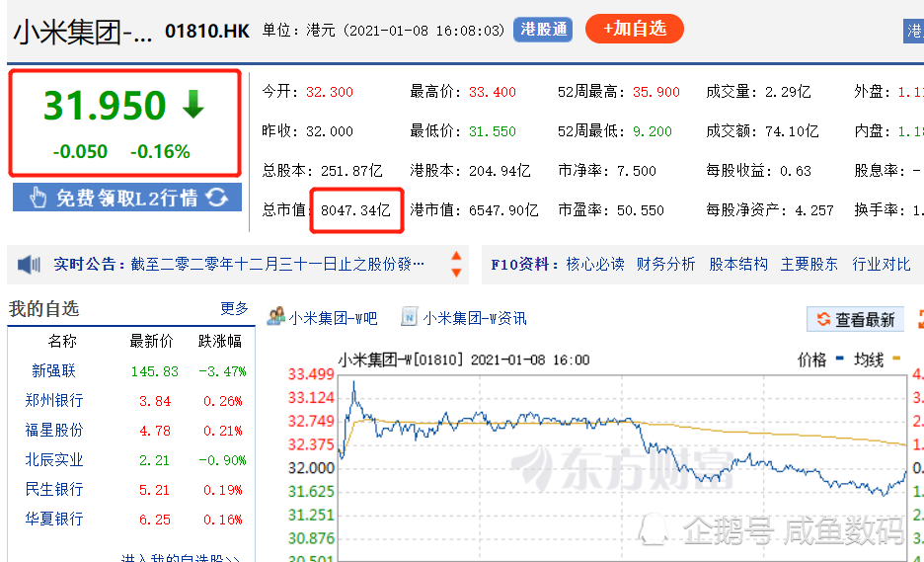Click the 港市值 value 6547.90亿
This screenshot has width=924, height=562.
coord(503,210)
